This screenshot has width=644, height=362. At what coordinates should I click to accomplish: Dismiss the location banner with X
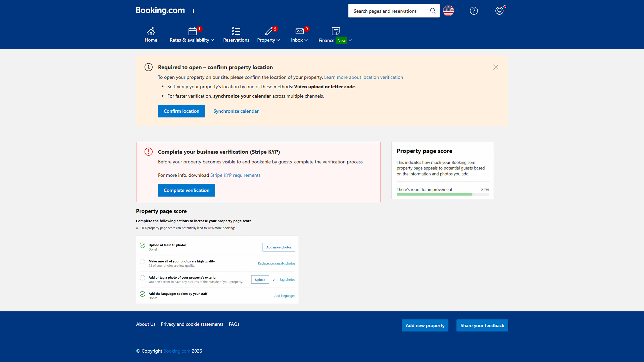(496, 67)
